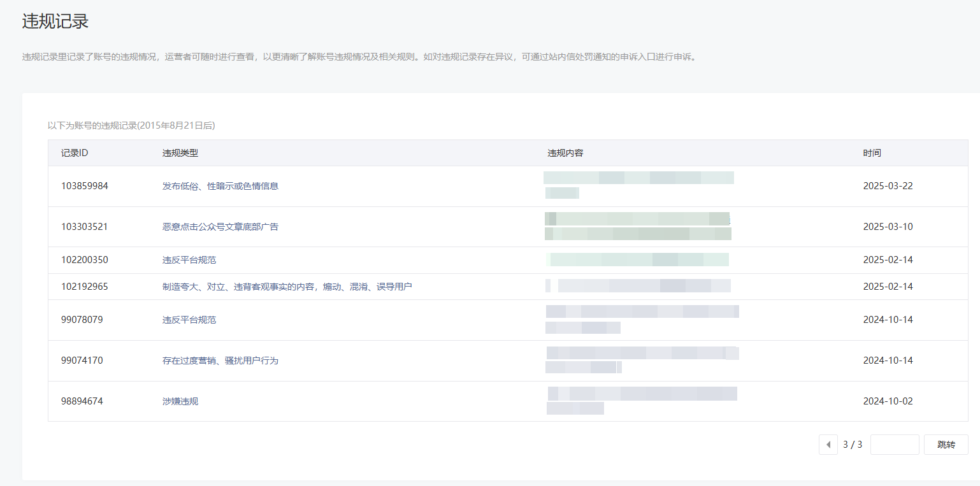
Task: Select record ID 102192965
Action: click(x=85, y=287)
